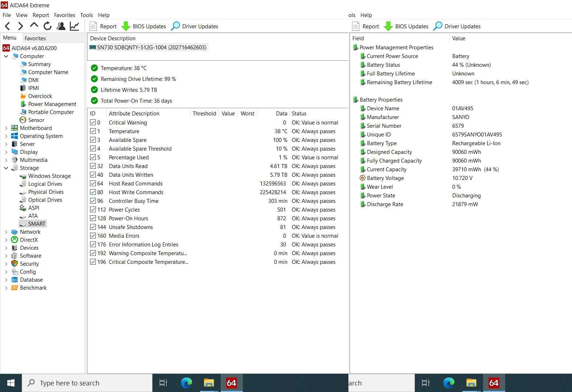Toggle the Percentage Used checkbox
The image size is (572, 392).
(93, 157)
